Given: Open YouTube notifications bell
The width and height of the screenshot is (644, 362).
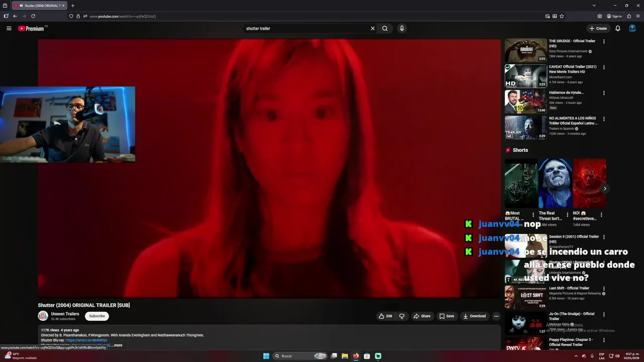Looking at the screenshot, I should coord(618,29).
